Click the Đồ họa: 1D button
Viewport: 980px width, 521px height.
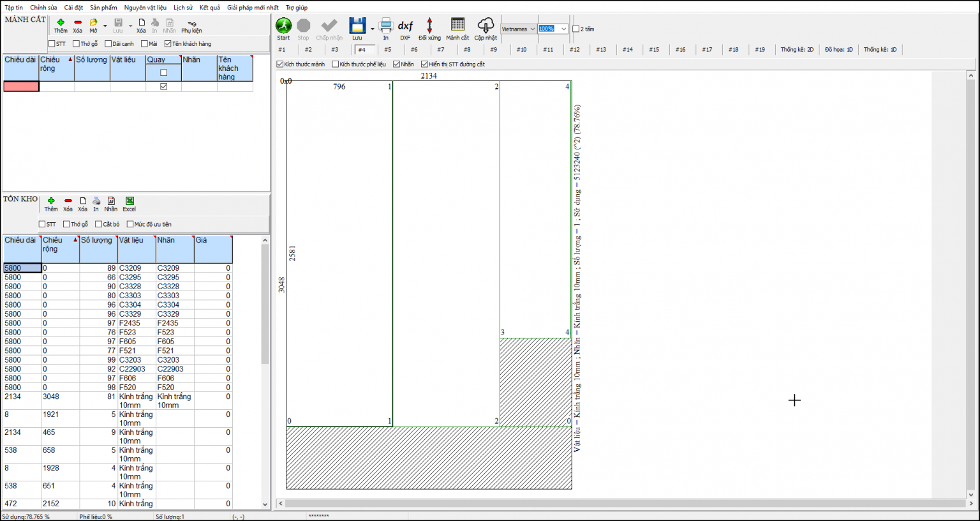coord(838,50)
